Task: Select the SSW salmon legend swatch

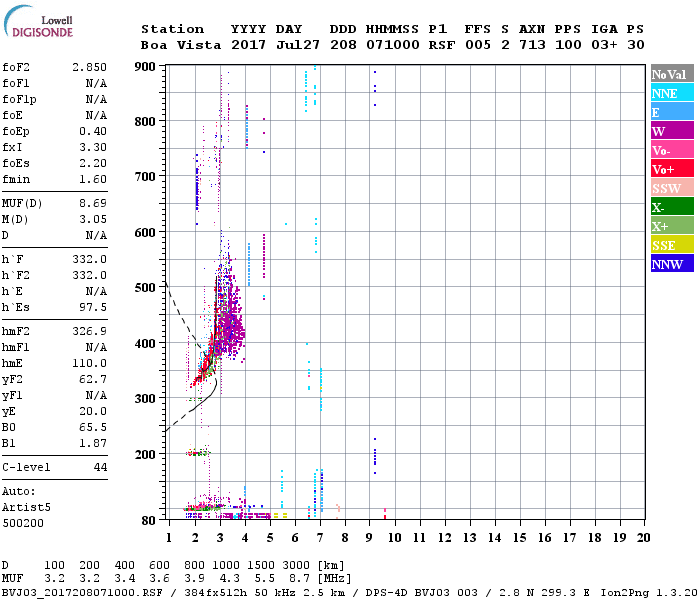Action: tap(672, 188)
